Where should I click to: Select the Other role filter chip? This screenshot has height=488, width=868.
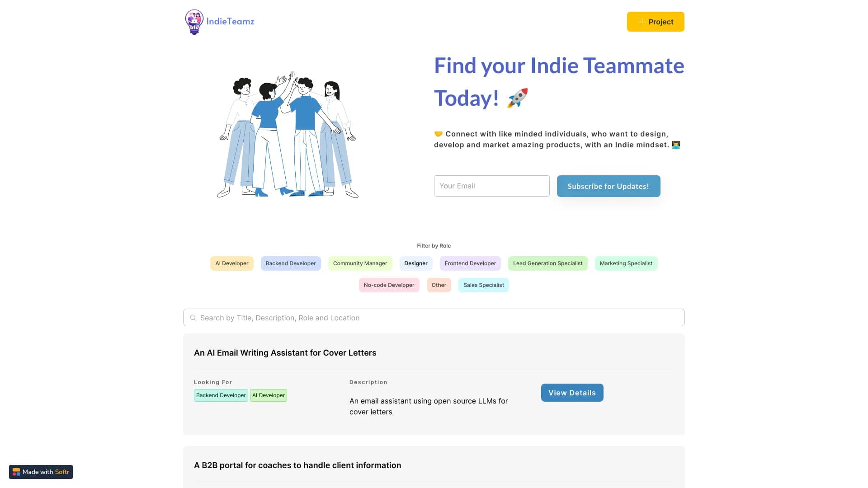pos(439,285)
